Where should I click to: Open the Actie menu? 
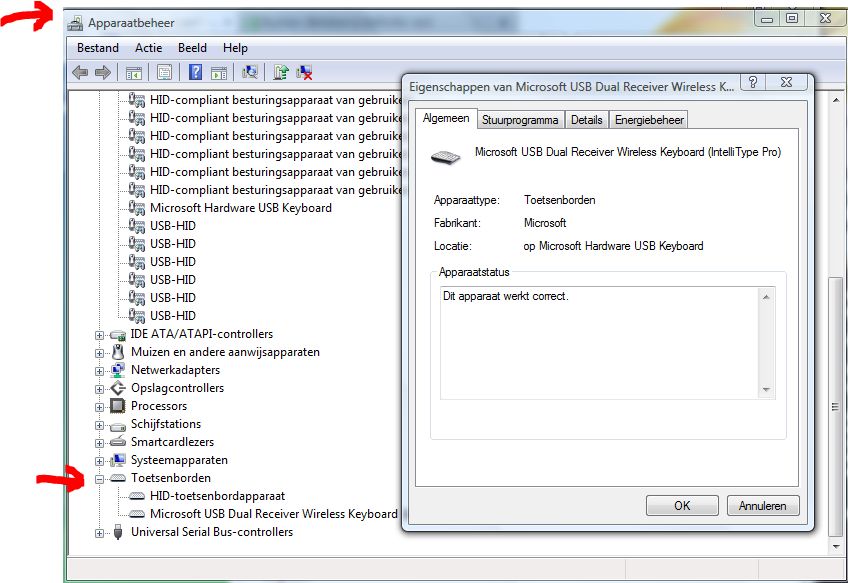tap(148, 48)
